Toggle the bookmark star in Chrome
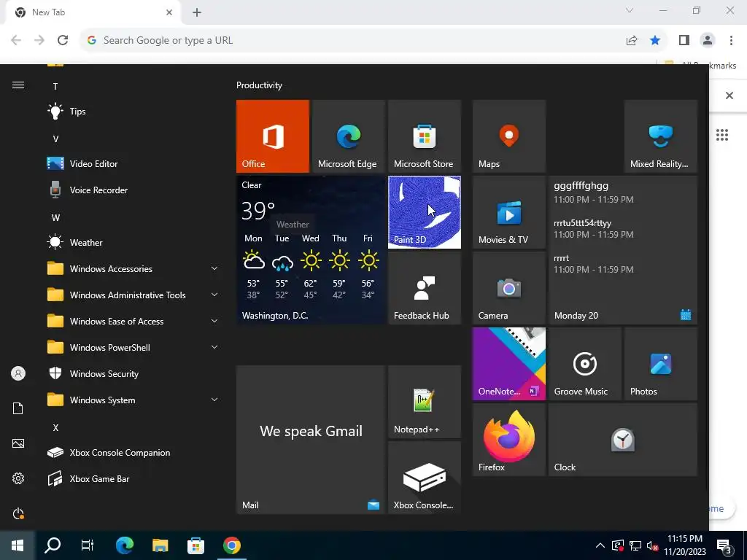 pos(655,41)
